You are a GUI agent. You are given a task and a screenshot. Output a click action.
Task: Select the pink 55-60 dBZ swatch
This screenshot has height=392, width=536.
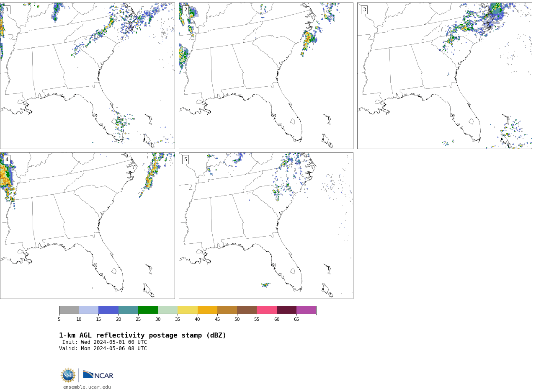coord(267,310)
